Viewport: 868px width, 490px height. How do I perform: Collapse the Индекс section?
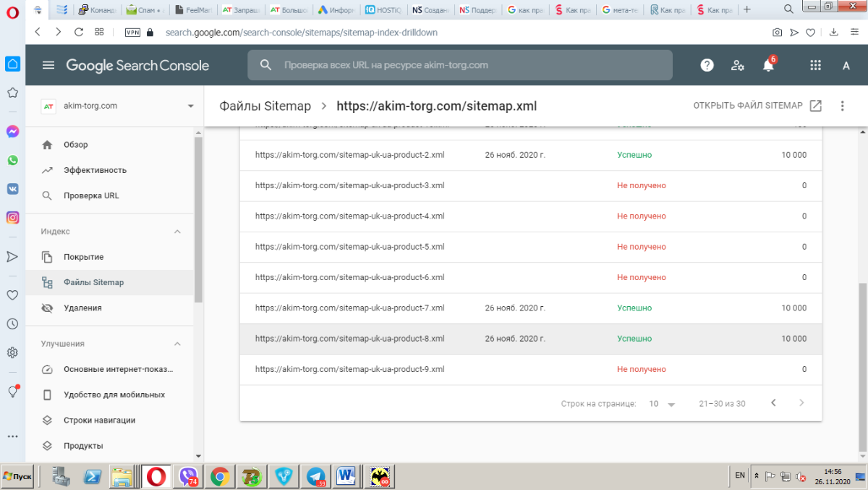point(177,232)
